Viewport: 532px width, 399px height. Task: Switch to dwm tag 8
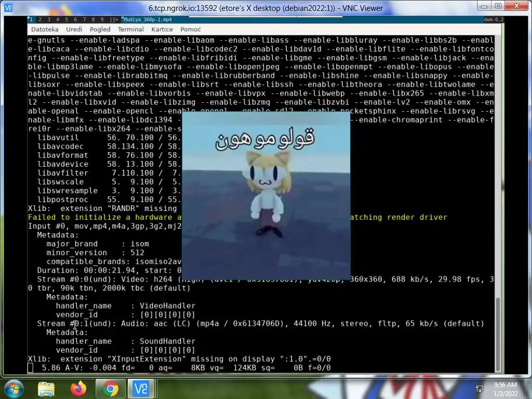pyautogui.click(x=93, y=20)
